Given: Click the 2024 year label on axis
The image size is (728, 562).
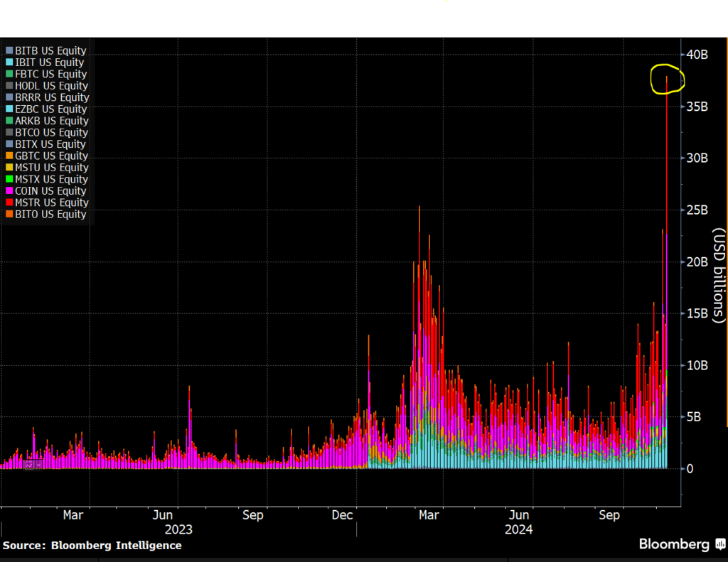Looking at the screenshot, I should coord(518,529).
